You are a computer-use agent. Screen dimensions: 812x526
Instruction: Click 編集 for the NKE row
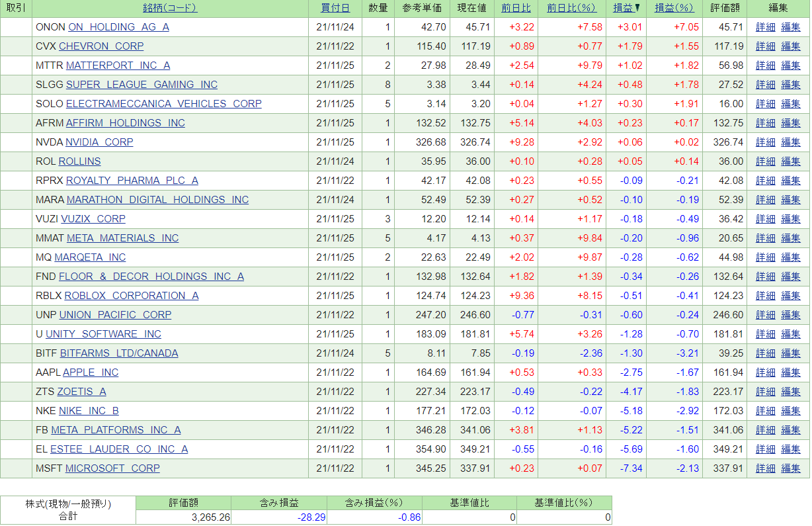coord(791,411)
